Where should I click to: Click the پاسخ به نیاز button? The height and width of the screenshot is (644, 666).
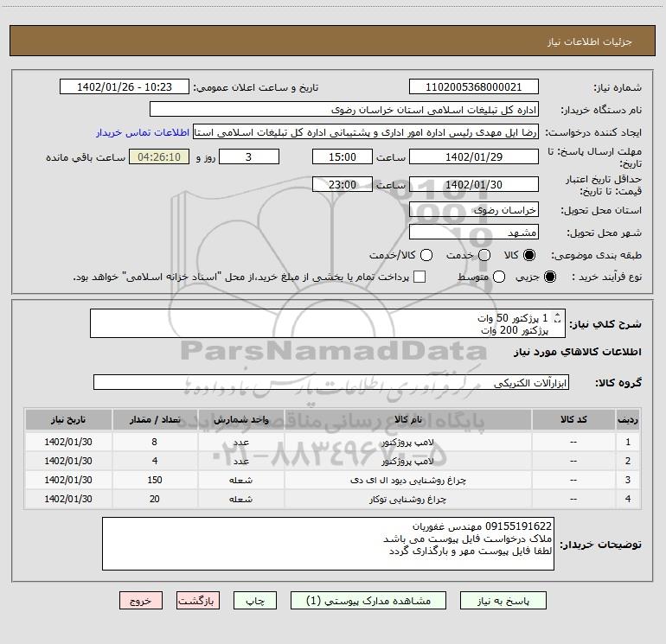pos(503,601)
